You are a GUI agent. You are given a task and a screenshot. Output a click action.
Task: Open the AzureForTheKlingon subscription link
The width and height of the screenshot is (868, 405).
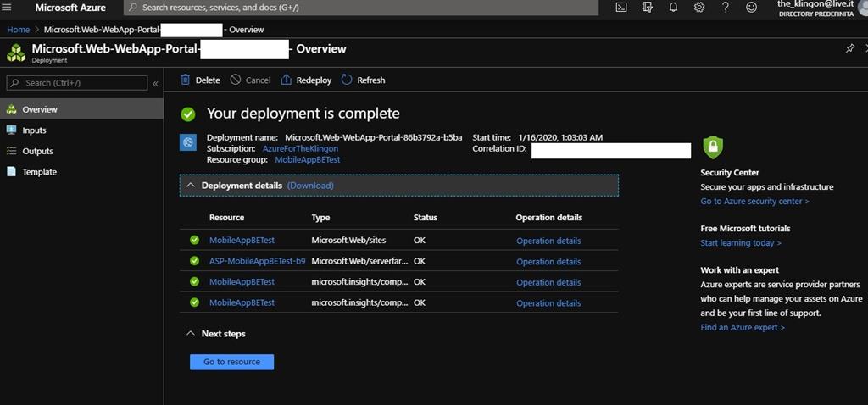(301, 149)
